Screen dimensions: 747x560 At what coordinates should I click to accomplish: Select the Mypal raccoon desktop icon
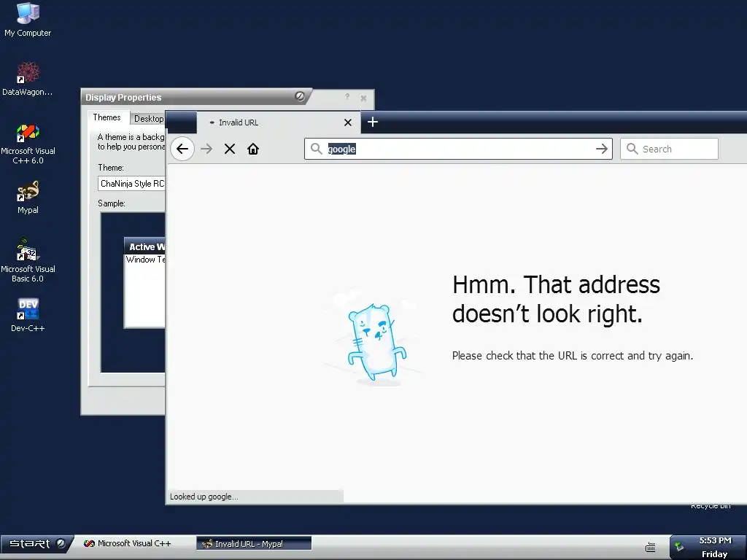tap(28, 197)
